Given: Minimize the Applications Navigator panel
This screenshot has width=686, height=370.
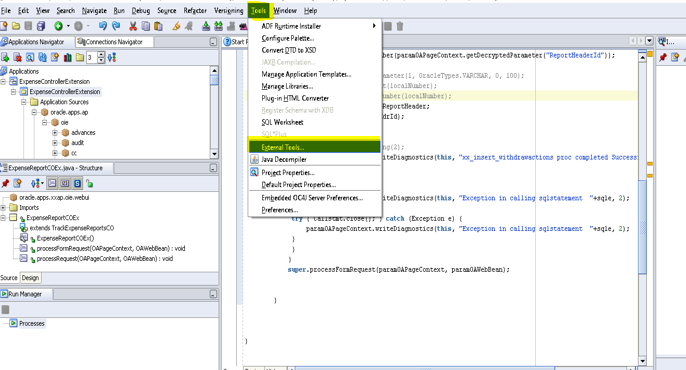Looking at the screenshot, I should tap(213, 42).
